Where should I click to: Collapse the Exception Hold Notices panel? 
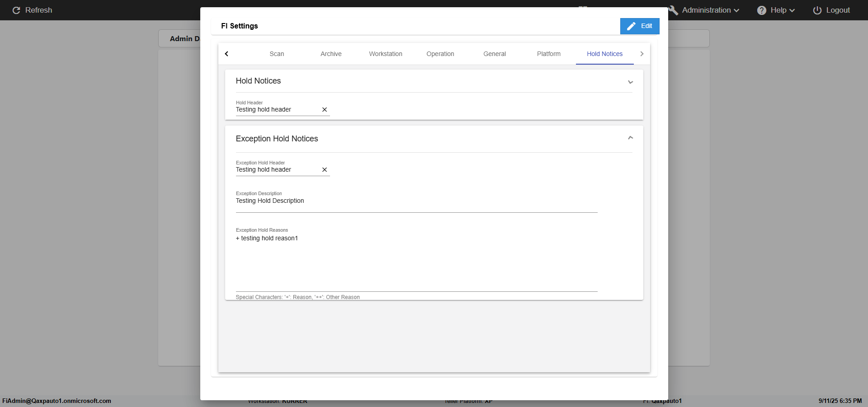(x=630, y=138)
